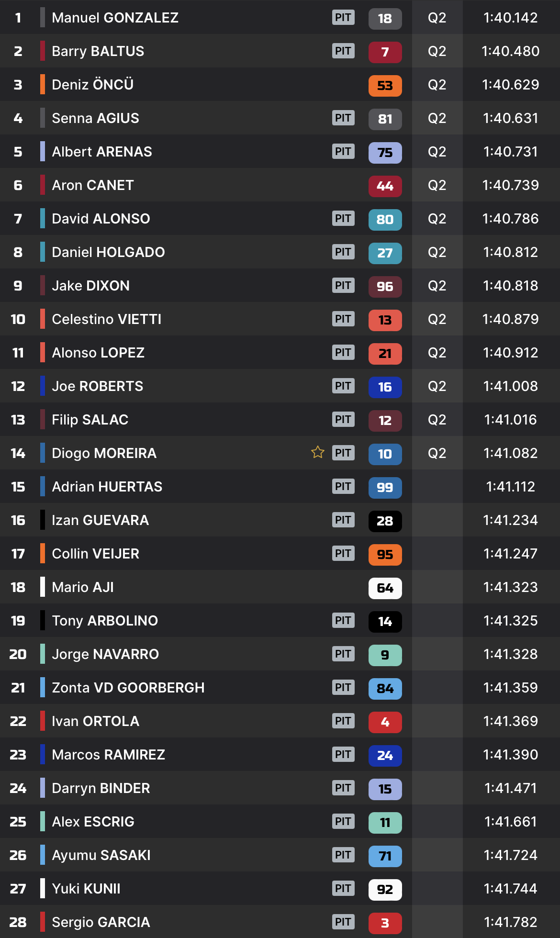This screenshot has width=560, height=938.
Task: Click the PIT badge on Tony ARBOLINO's row
Action: click(x=343, y=620)
